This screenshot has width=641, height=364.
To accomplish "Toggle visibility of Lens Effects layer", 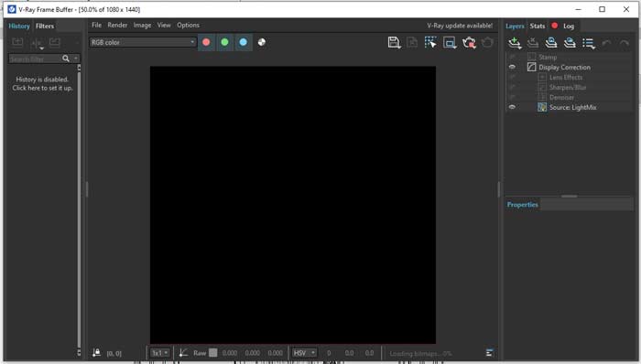I will pyautogui.click(x=512, y=77).
